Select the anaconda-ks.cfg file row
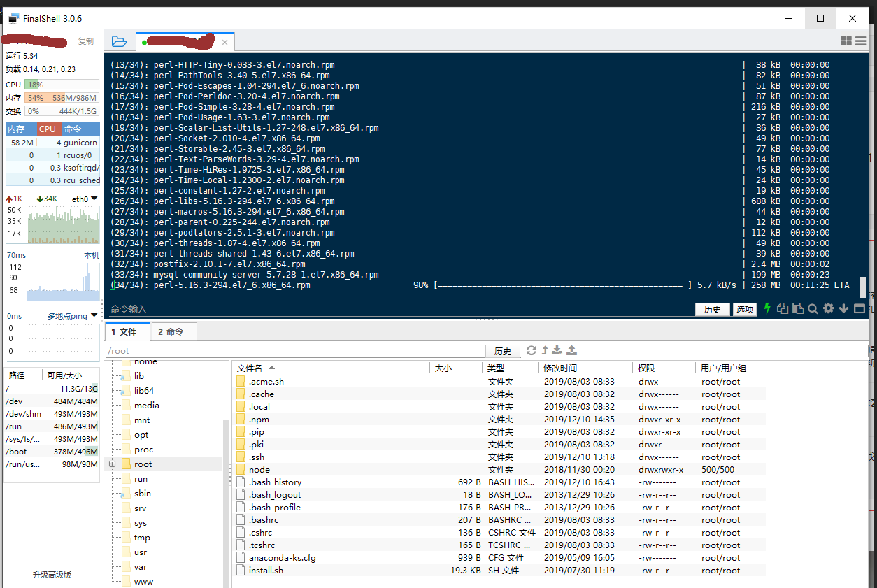This screenshot has width=877, height=588. 499,558
